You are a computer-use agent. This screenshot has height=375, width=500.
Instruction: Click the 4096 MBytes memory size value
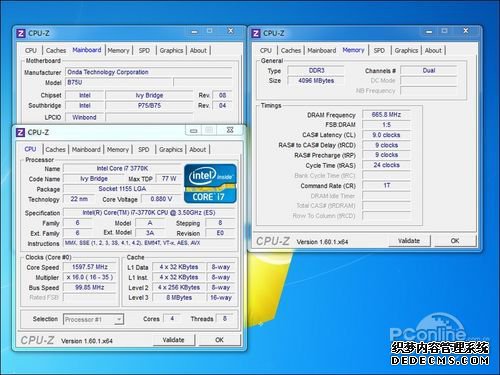pyautogui.click(x=316, y=81)
